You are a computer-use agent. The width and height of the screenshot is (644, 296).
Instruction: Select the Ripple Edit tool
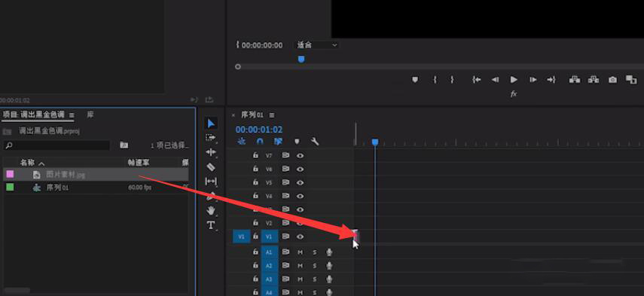coord(211,152)
